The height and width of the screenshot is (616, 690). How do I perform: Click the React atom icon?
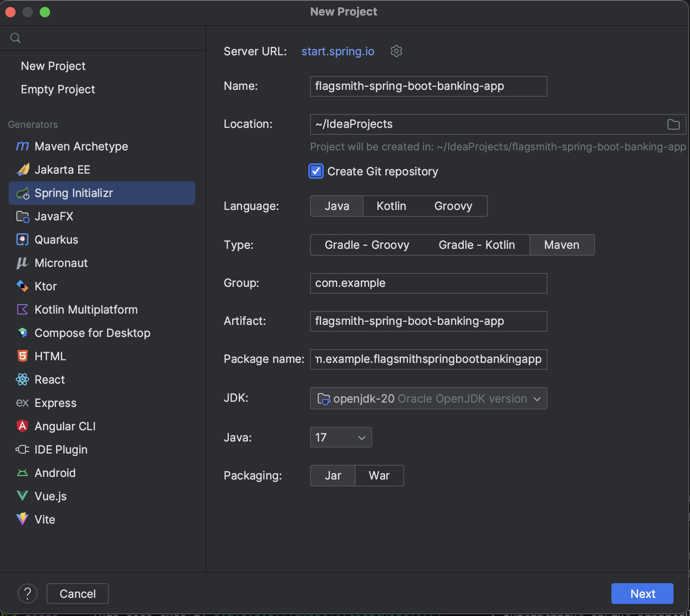tap(22, 380)
